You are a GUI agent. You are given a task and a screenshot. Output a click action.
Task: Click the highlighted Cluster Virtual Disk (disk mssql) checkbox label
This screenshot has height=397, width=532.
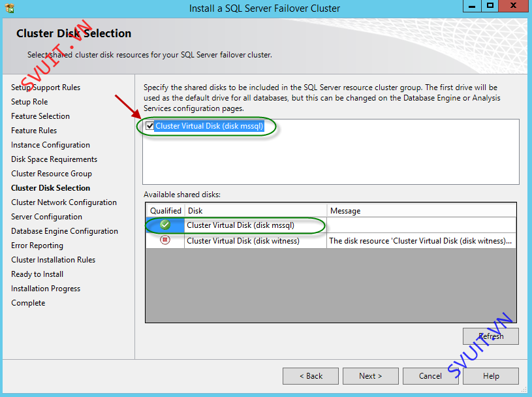(x=210, y=126)
